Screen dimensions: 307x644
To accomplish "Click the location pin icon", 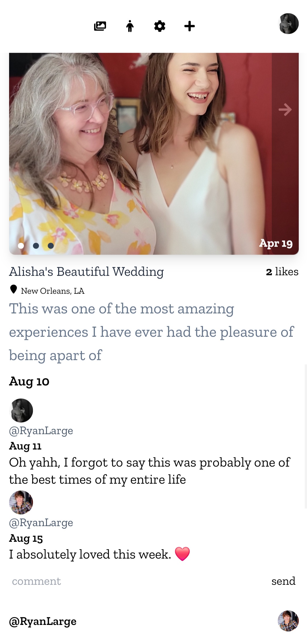I will coord(13,289).
